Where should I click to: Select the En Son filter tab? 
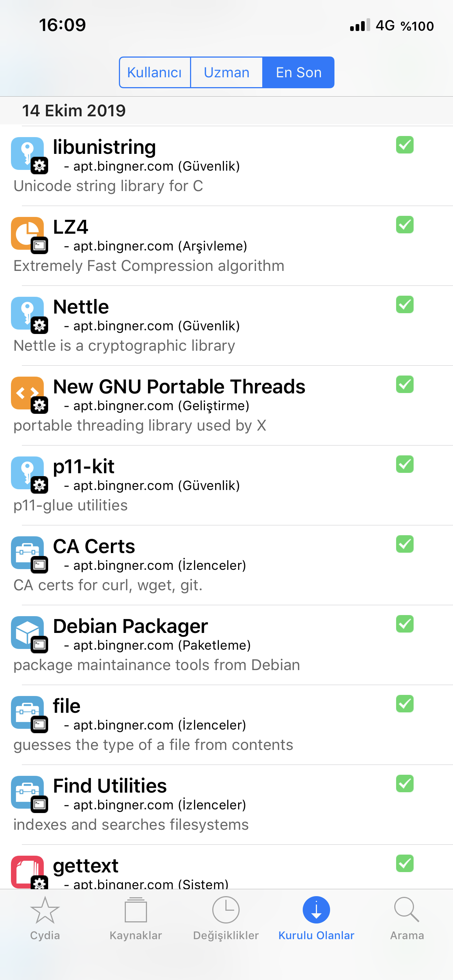coord(298,72)
